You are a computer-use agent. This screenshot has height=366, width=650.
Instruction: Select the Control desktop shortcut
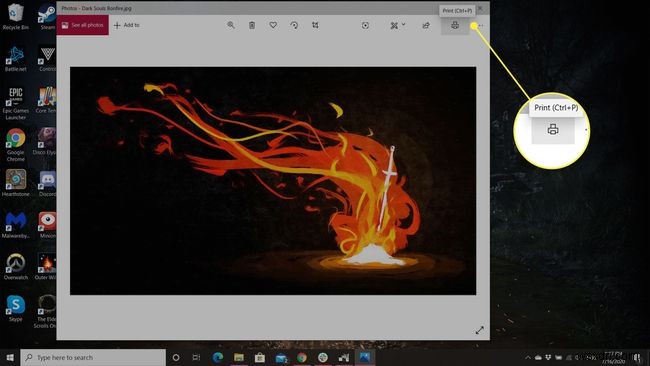(47, 58)
